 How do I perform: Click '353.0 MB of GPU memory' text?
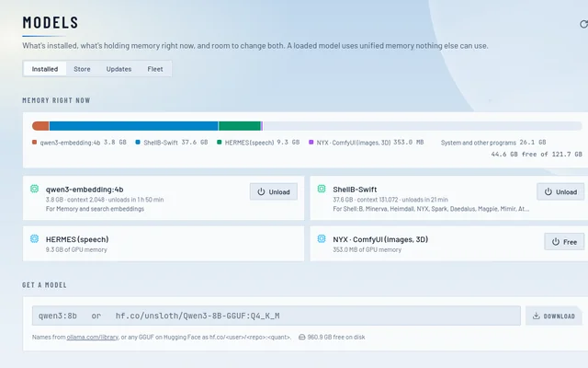pos(367,249)
